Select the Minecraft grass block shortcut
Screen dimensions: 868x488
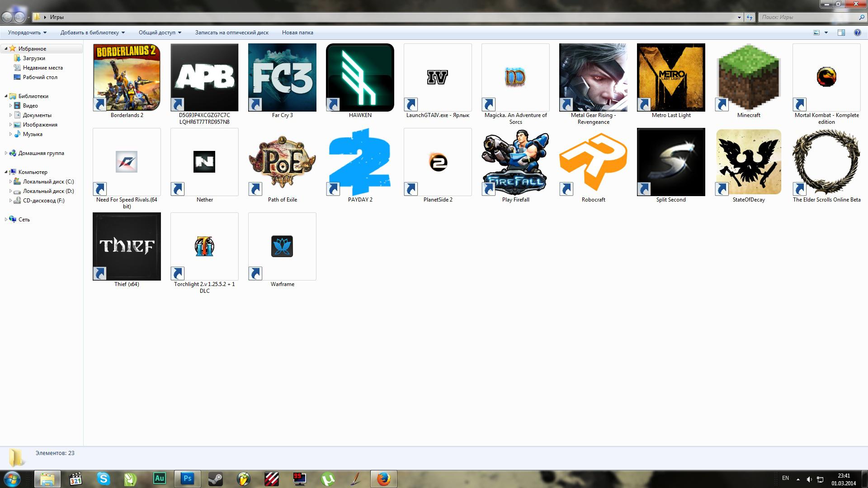(x=749, y=77)
